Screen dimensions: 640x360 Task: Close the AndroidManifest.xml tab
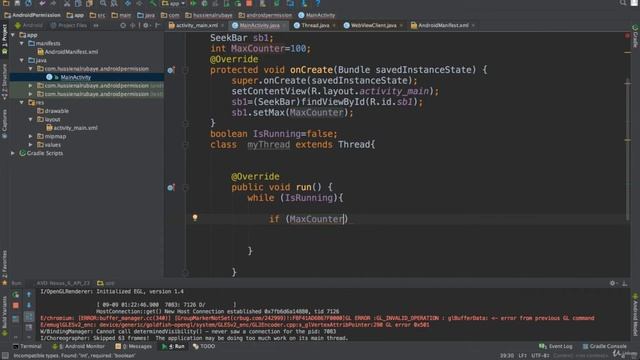click(x=473, y=25)
